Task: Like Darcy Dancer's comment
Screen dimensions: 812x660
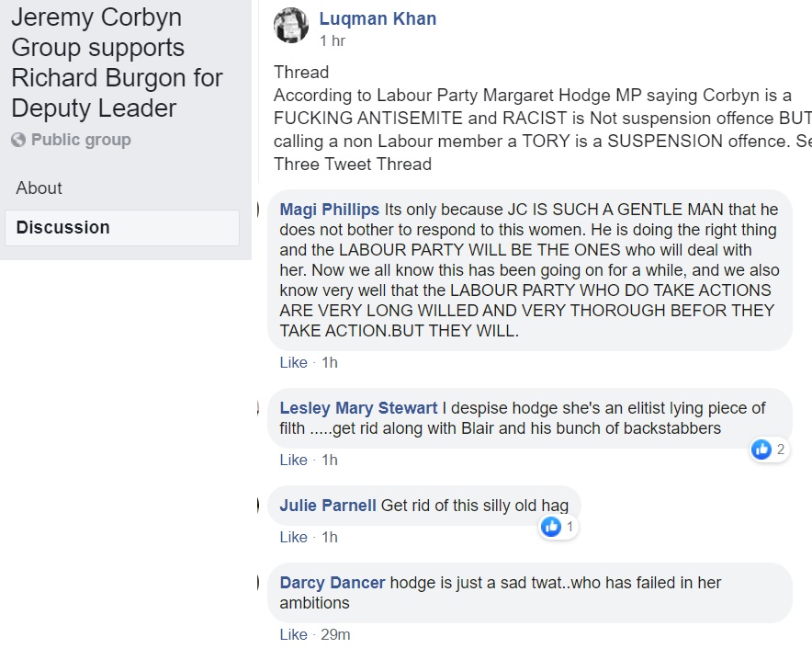Action: point(293,634)
